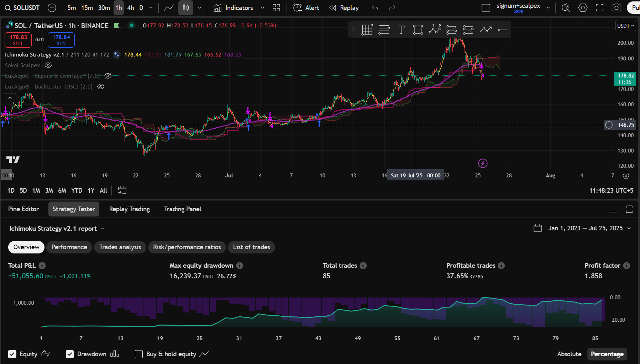
Task: Open the USDT currency dropdown
Action: coord(625,26)
